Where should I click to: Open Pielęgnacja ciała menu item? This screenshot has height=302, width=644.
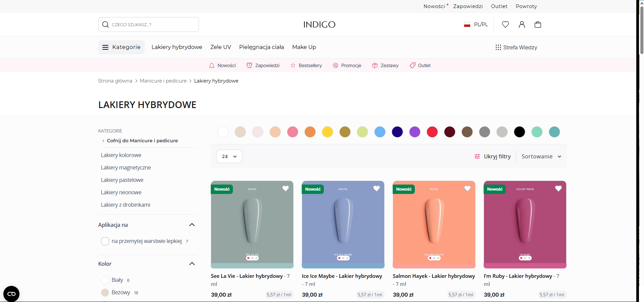coord(261,47)
